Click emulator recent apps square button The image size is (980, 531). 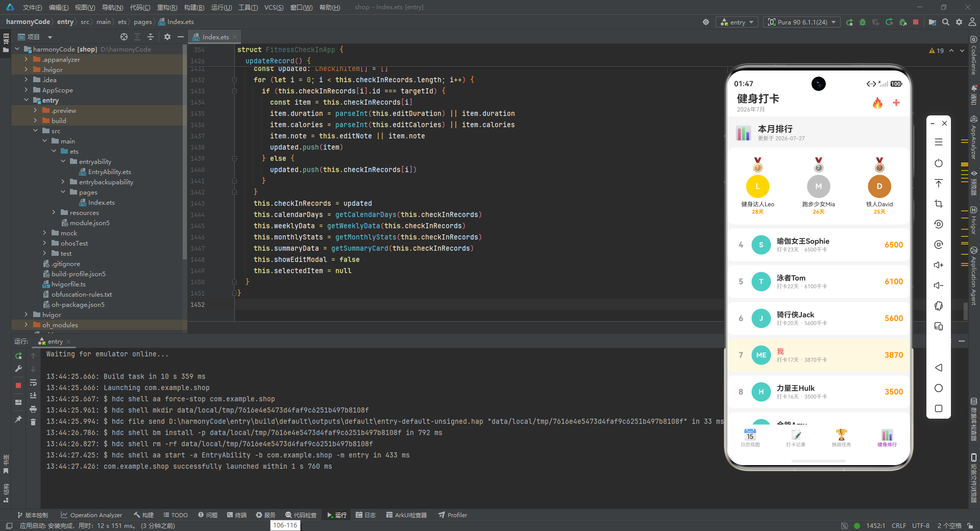(939, 408)
